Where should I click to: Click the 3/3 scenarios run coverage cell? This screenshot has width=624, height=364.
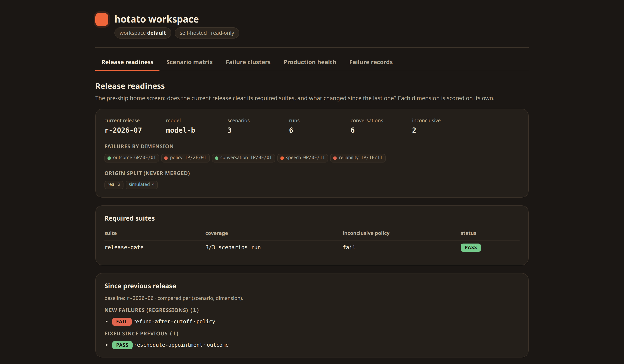pos(233,247)
